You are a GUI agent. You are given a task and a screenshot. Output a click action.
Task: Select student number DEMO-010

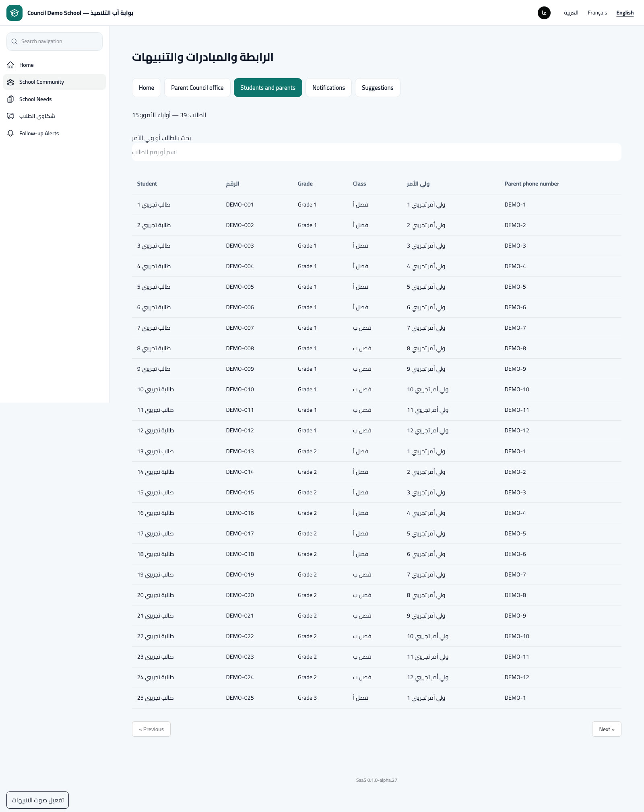coord(240,389)
